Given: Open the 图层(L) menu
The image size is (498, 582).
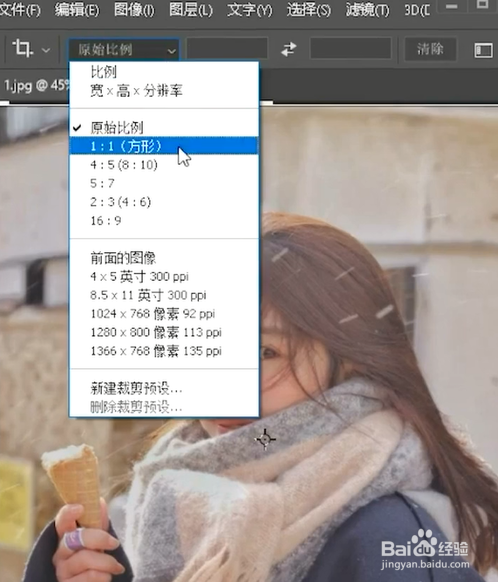Looking at the screenshot, I should tap(191, 10).
